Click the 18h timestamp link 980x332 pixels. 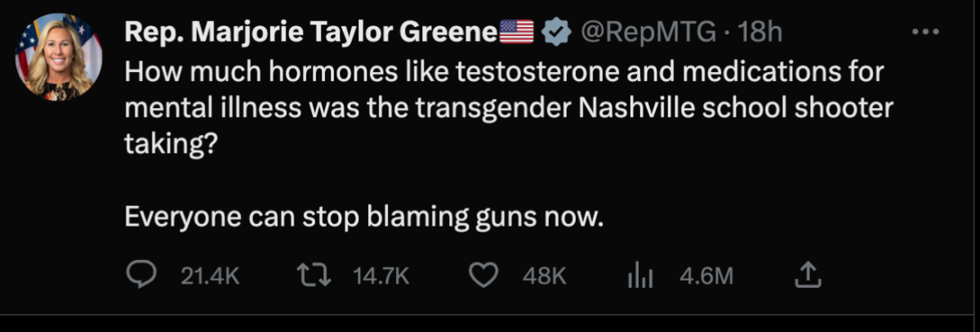click(x=759, y=33)
